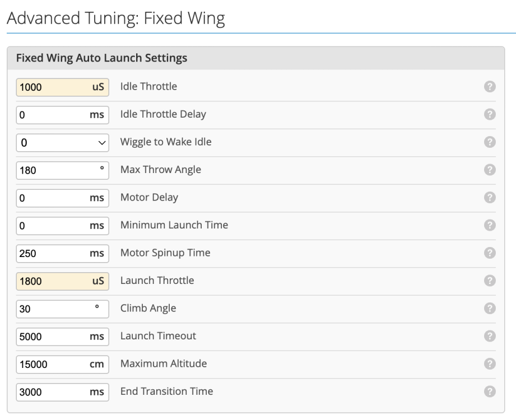This screenshot has width=516, height=420.
Task: Show help for Wiggle to Wake Idle
Action: (489, 142)
